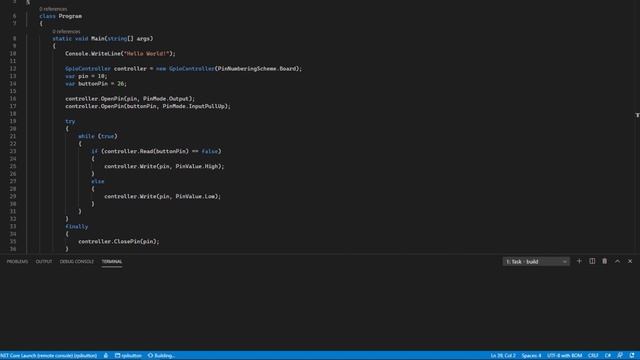Click the '0 references' CodeLens above class Program

point(53,9)
